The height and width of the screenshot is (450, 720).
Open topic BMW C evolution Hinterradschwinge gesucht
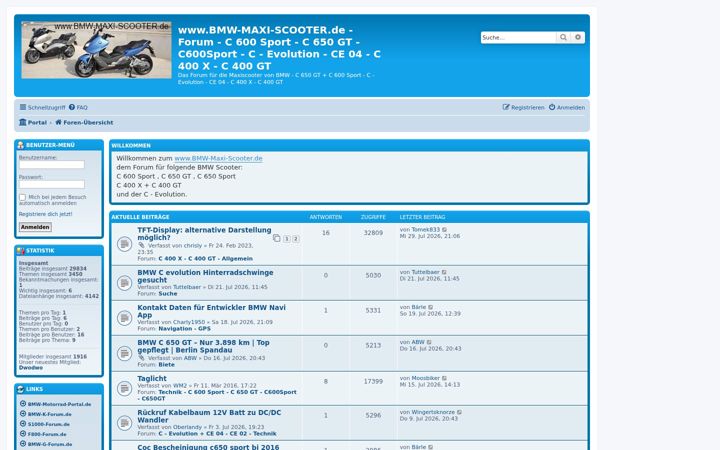point(205,276)
